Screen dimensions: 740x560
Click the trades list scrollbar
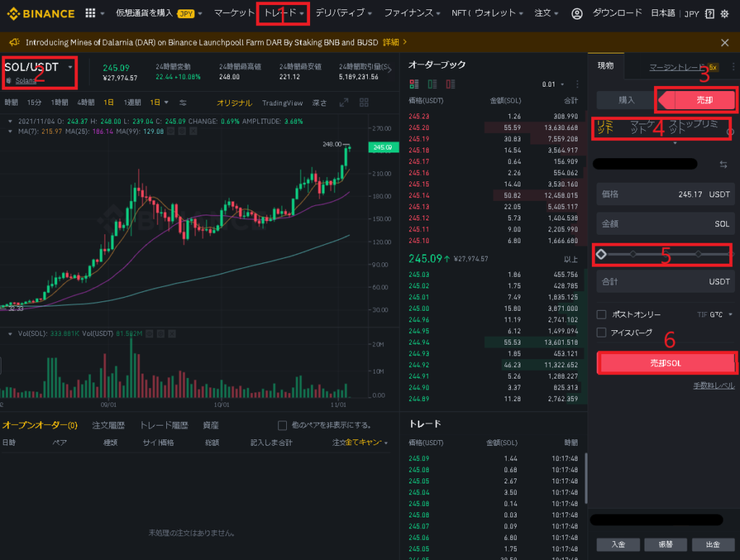pyautogui.click(x=585, y=478)
